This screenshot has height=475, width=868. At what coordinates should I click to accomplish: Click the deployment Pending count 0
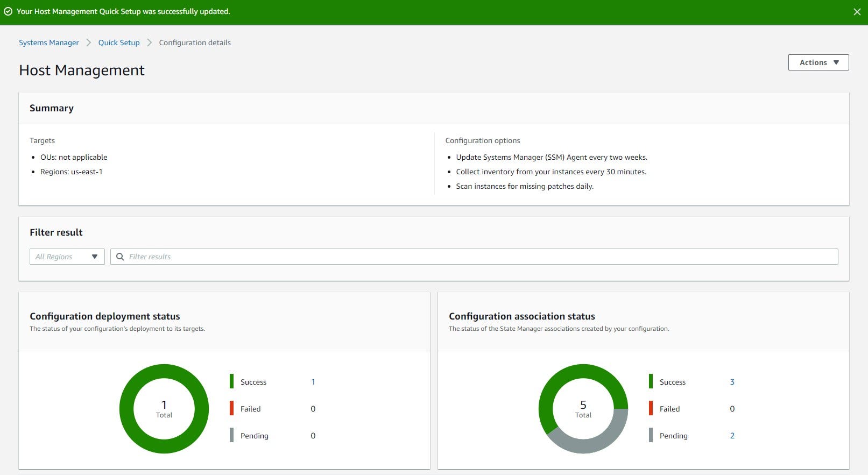pyautogui.click(x=313, y=436)
